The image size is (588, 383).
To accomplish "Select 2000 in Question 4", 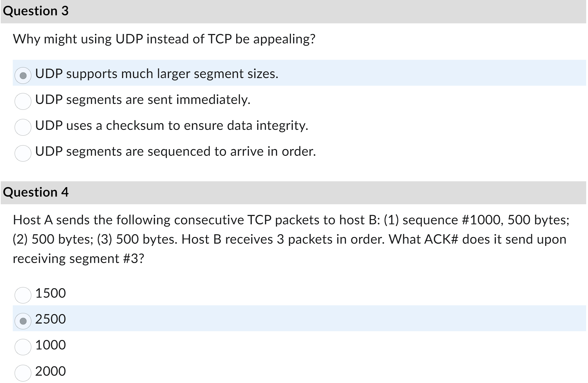I will point(23,371).
